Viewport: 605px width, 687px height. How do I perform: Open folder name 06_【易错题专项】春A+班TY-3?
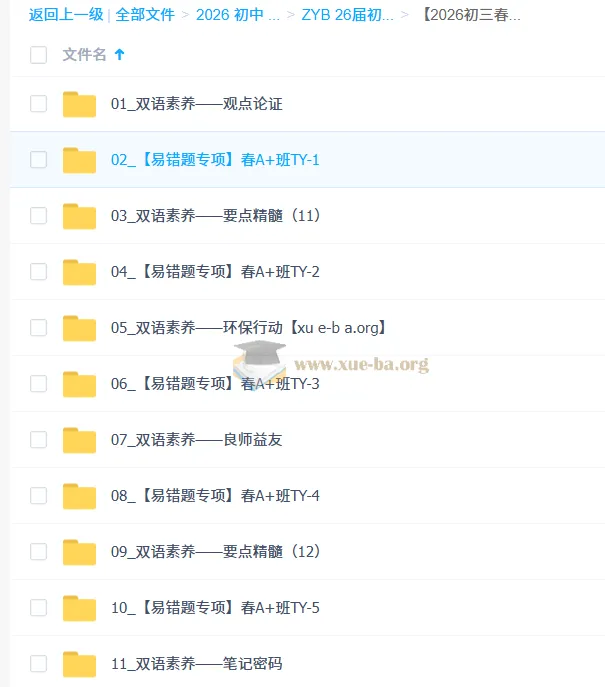[215, 384]
